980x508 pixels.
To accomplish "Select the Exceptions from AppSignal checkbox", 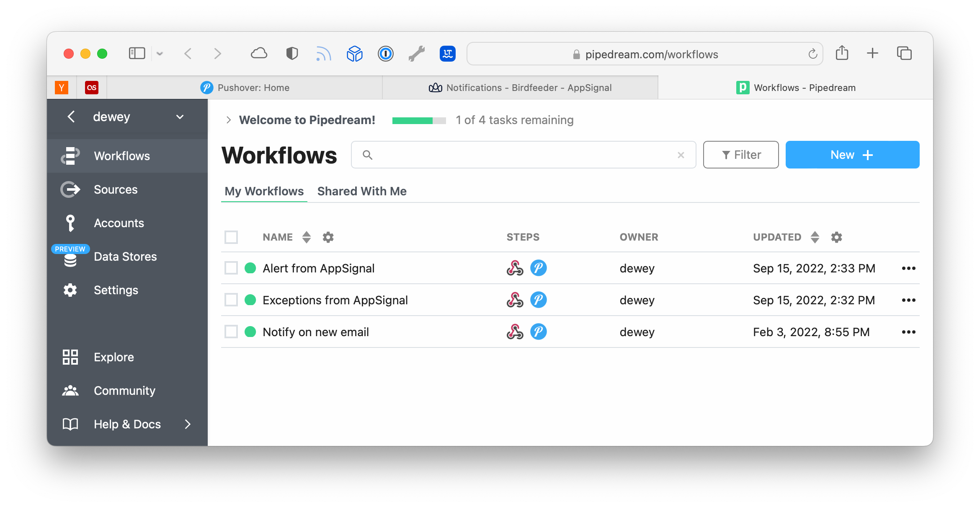I will coord(231,300).
